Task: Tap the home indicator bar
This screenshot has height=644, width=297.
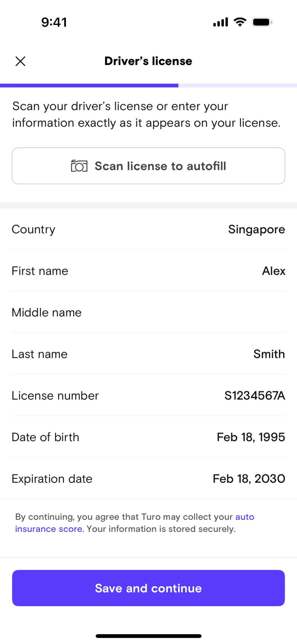Action: 148,636
